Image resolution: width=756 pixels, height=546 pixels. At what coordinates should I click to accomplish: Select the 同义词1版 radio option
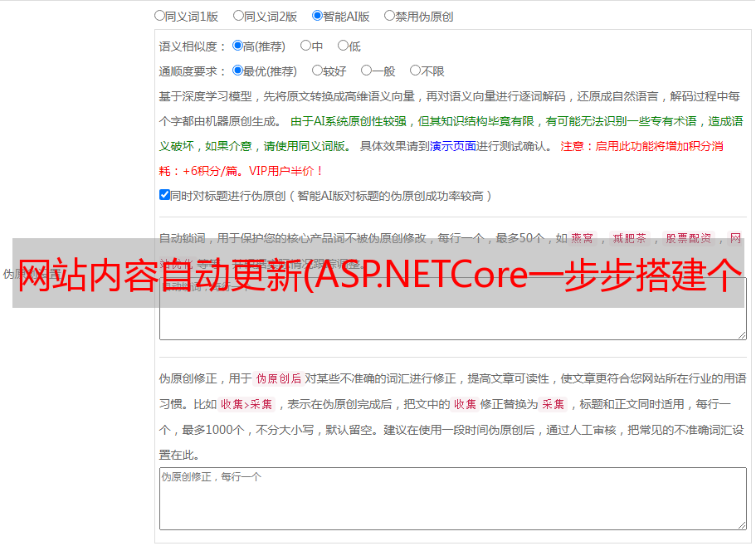click(159, 16)
